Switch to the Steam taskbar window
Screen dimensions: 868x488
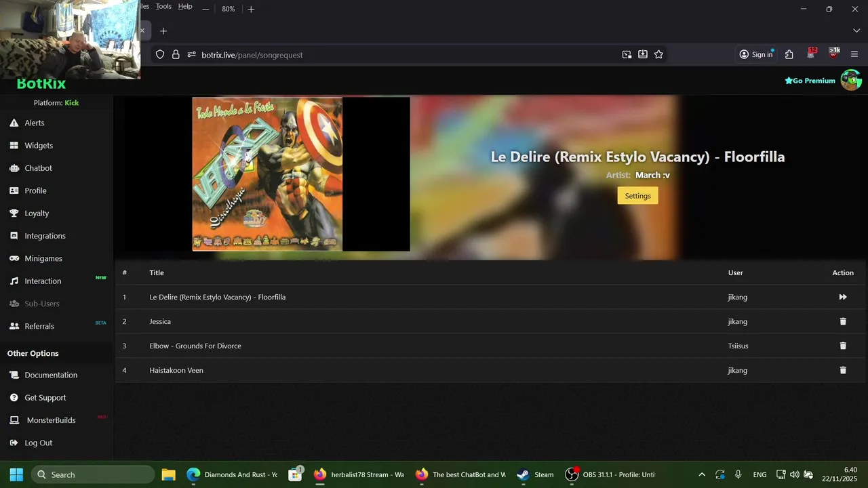535,474
